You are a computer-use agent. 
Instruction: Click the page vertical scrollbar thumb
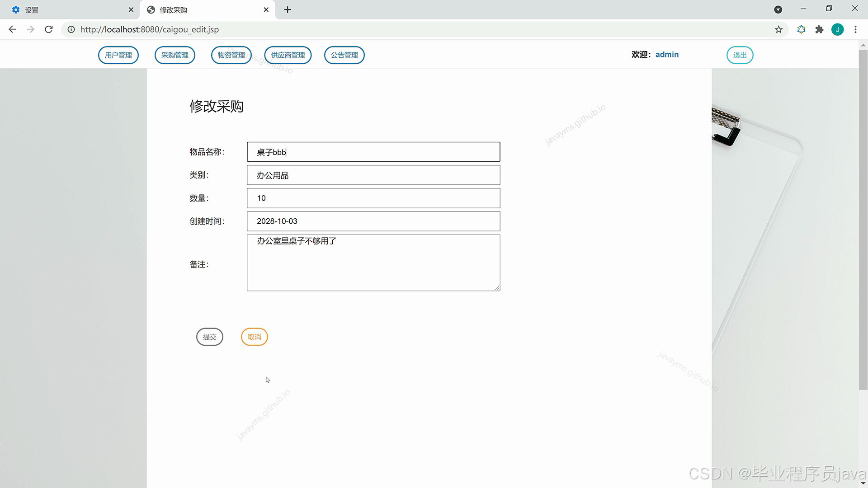[863, 220]
